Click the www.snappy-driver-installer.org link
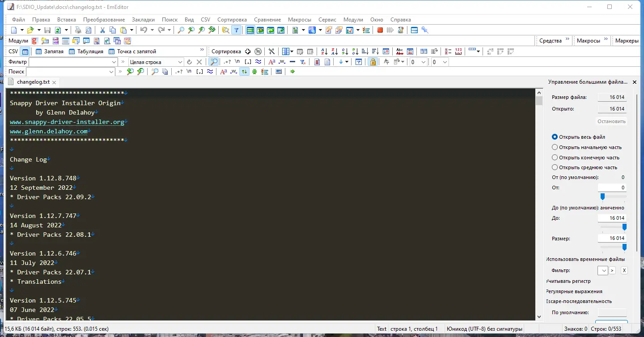This screenshot has height=337, width=644. click(67, 122)
